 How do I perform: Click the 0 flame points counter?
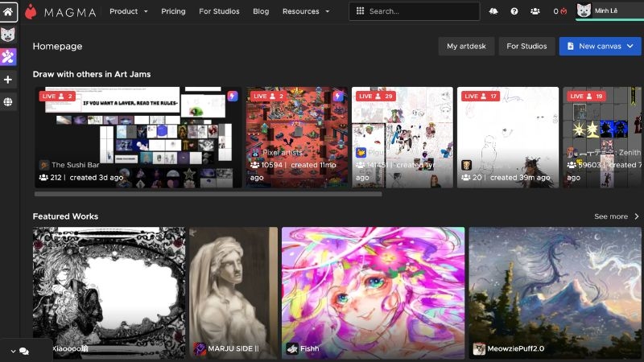pyautogui.click(x=559, y=11)
